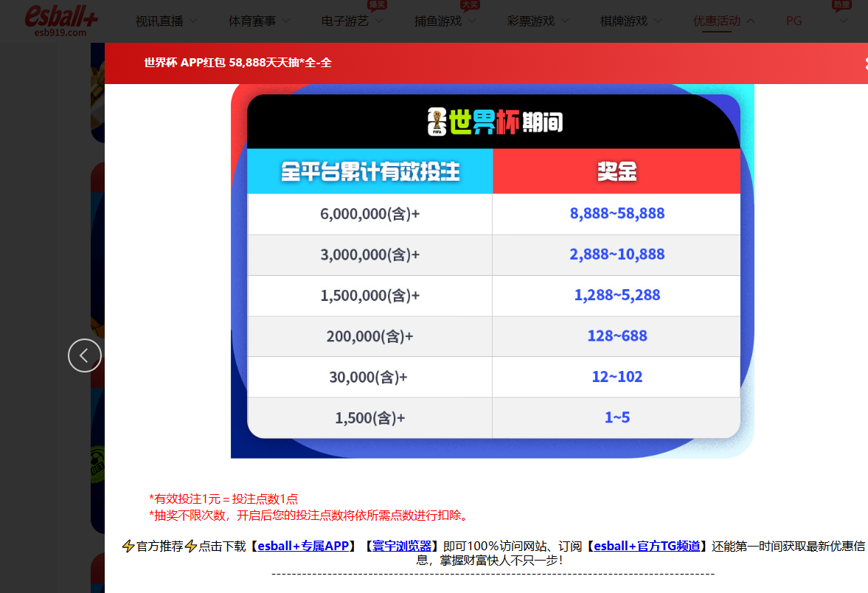Click the 1,500,000(含)+ table cell
This screenshot has width=868, height=593.
point(369,296)
